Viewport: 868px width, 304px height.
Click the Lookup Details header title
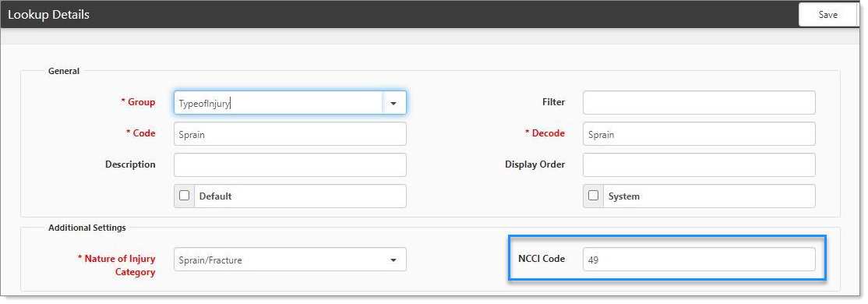[x=49, y=15]
